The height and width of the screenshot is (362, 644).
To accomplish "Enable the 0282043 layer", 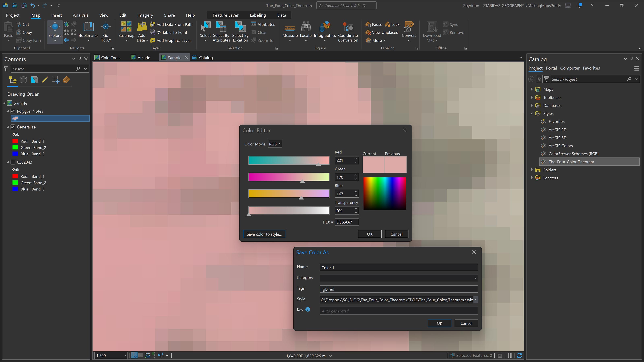I will [x=13, y=162].
